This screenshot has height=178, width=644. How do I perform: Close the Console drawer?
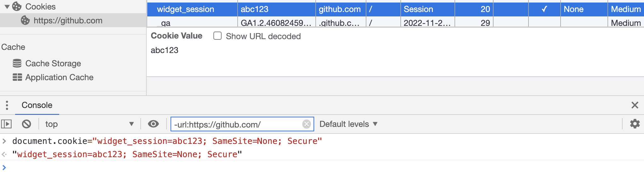635,105
